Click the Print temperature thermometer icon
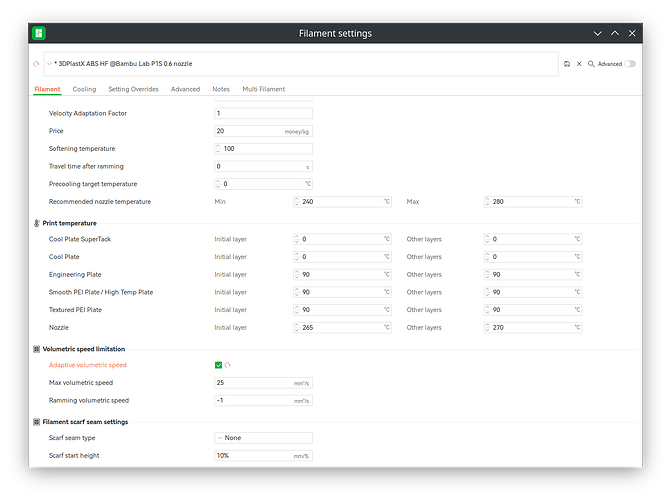Image resolution: width=671 pixels, height=499 pixels. 37,223
